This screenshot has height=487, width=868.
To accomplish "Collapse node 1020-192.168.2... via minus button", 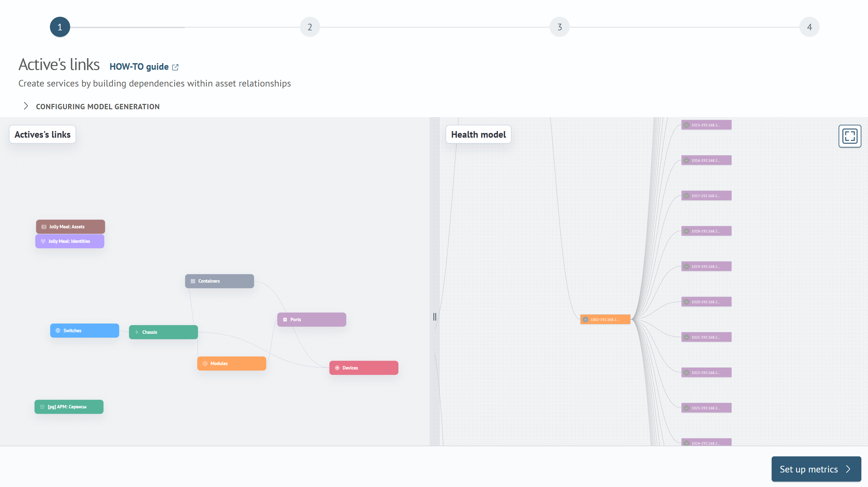I will click(686, 302).
